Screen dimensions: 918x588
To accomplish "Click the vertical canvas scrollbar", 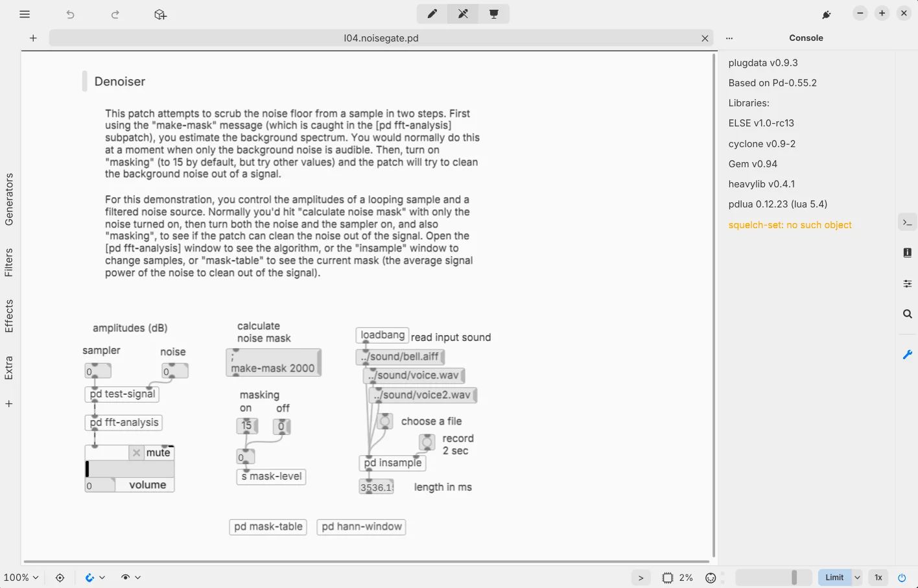I will [x=714, y=305].
